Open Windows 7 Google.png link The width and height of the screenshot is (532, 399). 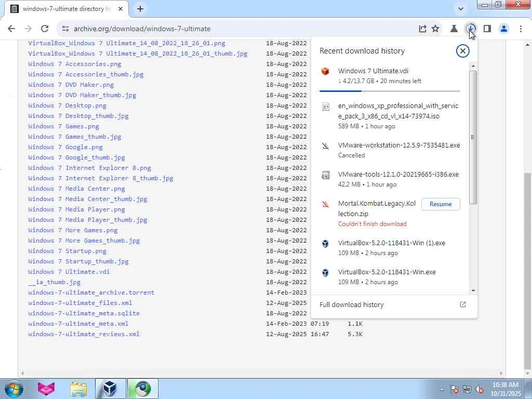click(65, 147)
